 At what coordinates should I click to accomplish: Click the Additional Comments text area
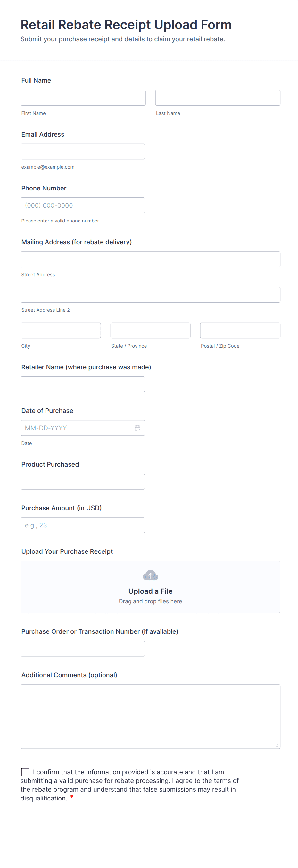pyautogui.click(x=150, y=716)
